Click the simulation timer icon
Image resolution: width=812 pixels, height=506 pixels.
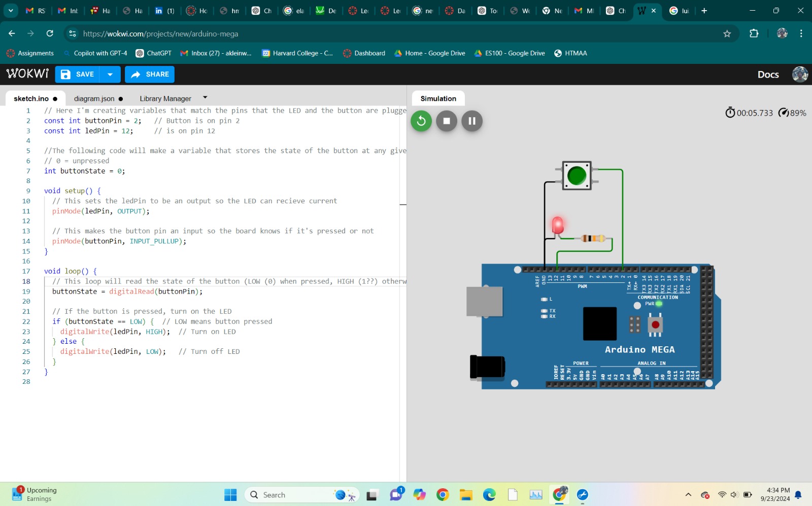tap(730, 113)
